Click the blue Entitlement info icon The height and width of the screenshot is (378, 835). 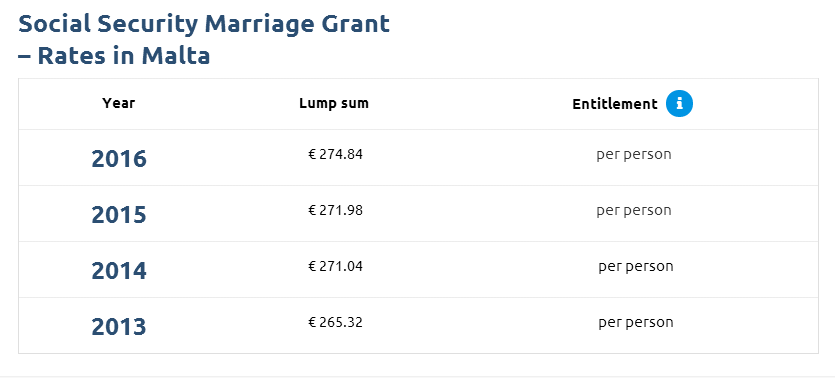[679, 103]
